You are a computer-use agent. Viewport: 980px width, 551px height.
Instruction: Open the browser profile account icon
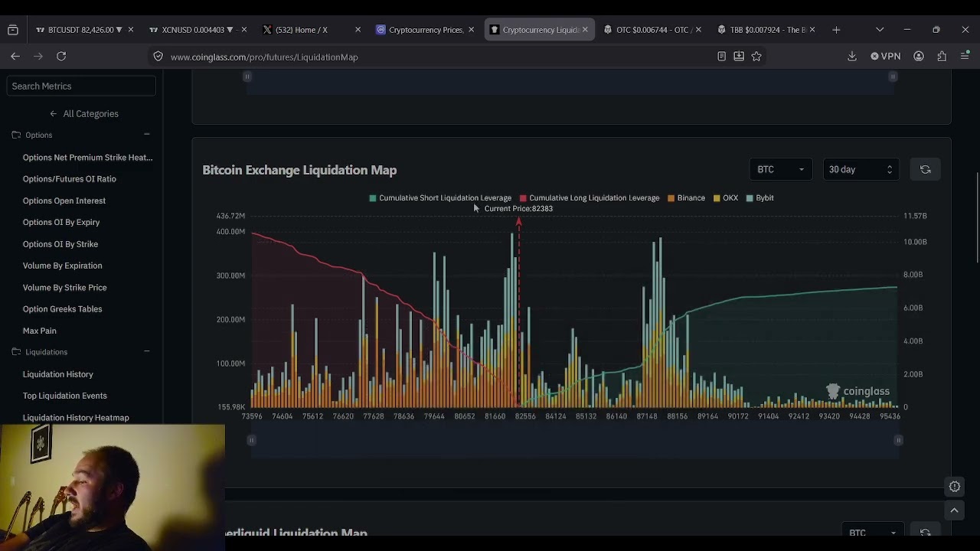(919, 56)
